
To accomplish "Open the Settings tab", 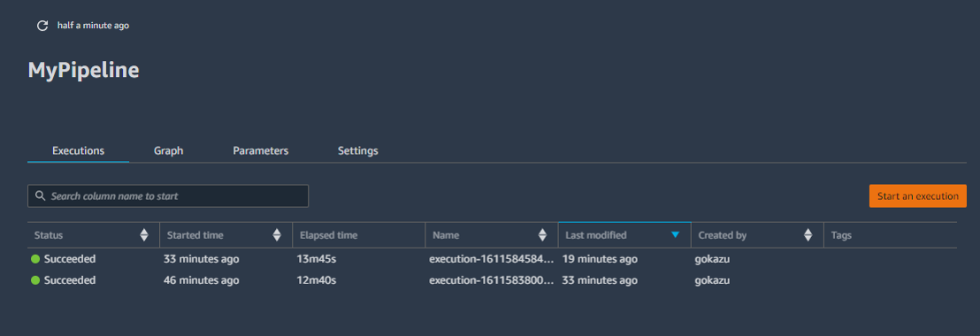I will (358, 150).
